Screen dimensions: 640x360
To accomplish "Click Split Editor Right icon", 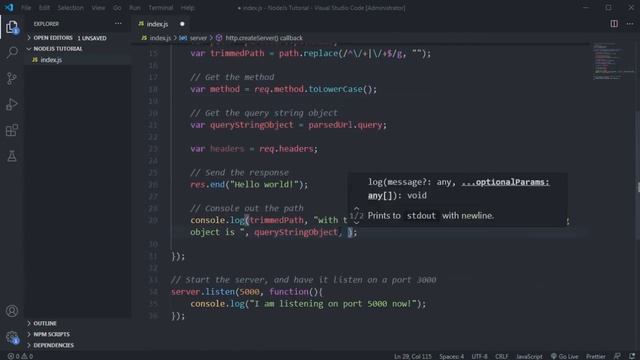I will coord(614,24).
